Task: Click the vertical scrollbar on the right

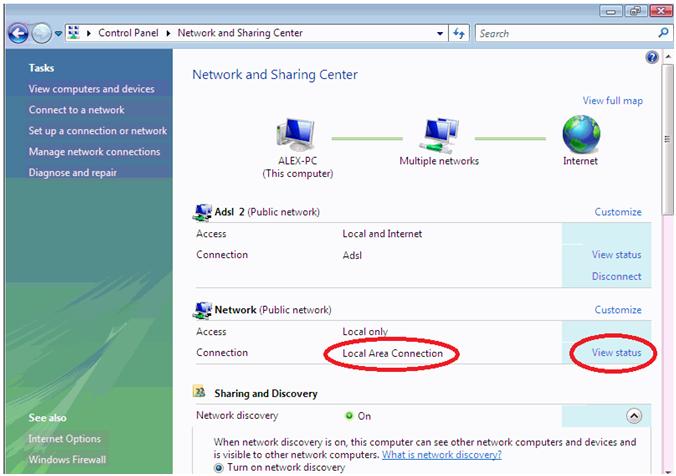Action: click(x=667, y=250)
